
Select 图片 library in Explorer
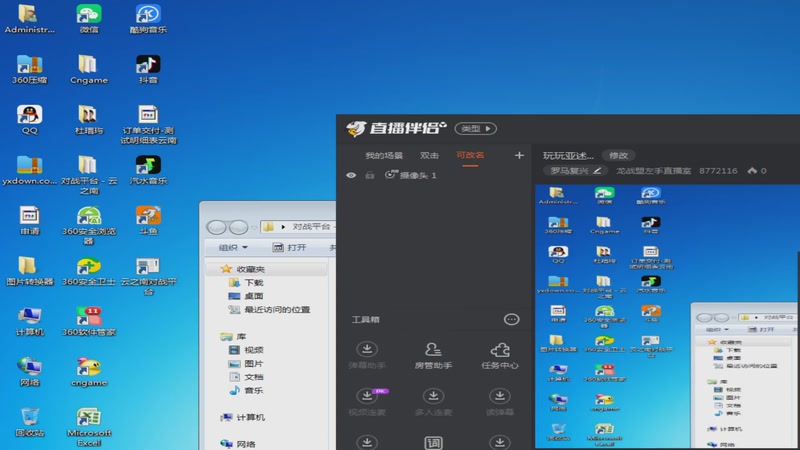[246, 363]
